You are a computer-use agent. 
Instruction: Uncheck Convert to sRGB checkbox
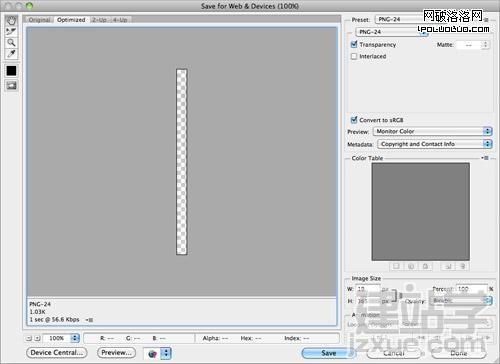354,120
